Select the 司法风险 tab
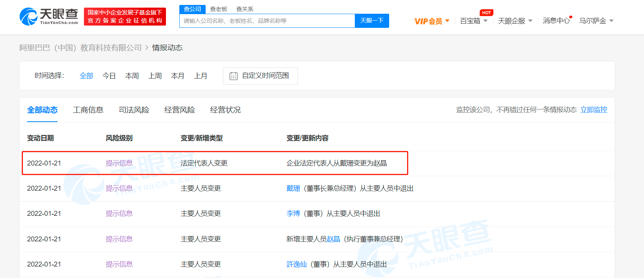 [134, 110]
